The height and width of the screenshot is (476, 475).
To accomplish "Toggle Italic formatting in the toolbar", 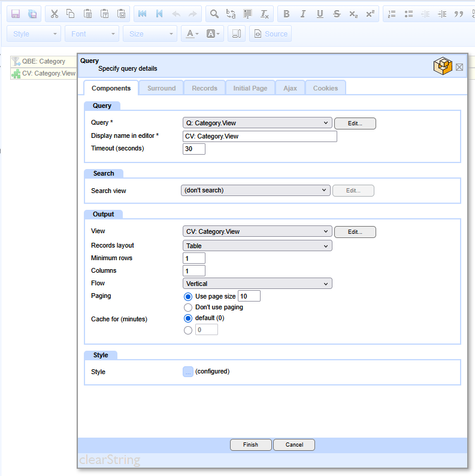I will 303,14.
